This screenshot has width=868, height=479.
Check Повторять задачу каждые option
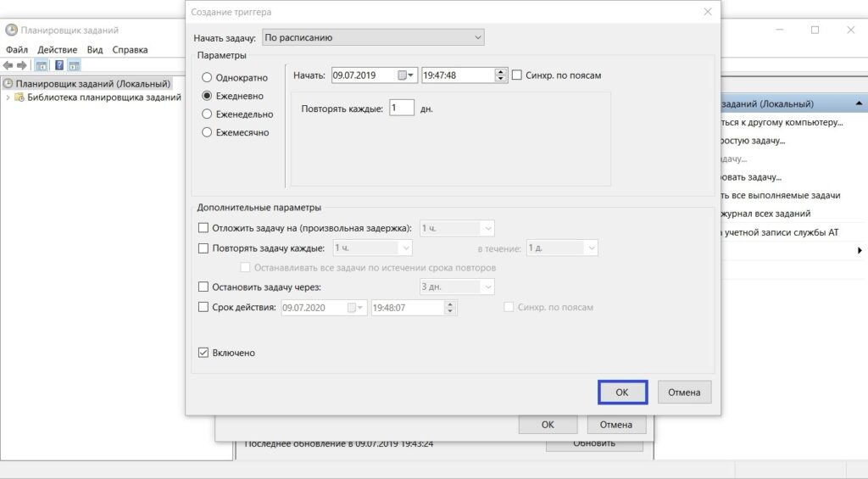203,248
